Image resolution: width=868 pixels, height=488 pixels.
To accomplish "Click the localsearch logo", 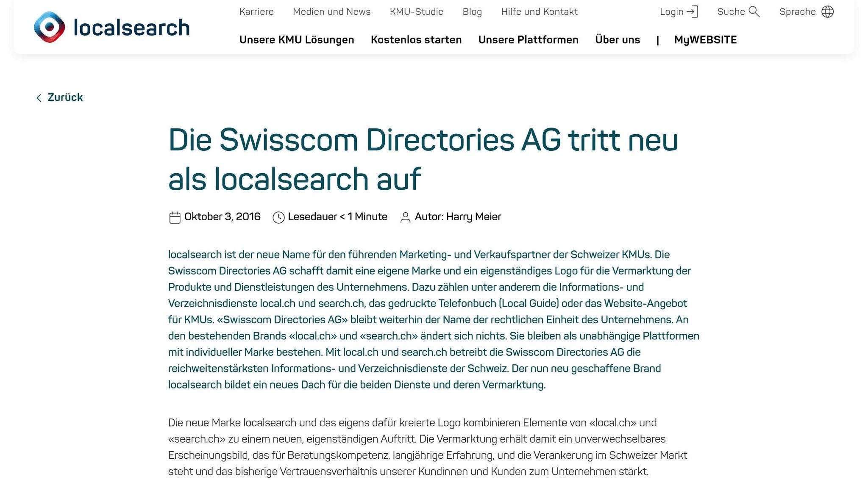I will (111, 27).
